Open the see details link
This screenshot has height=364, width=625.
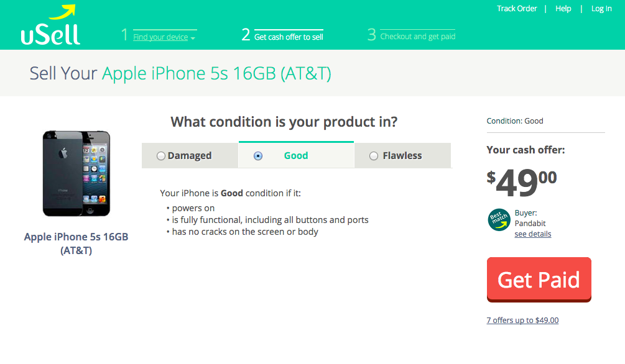pyautogui.click(x=532, y=234)
